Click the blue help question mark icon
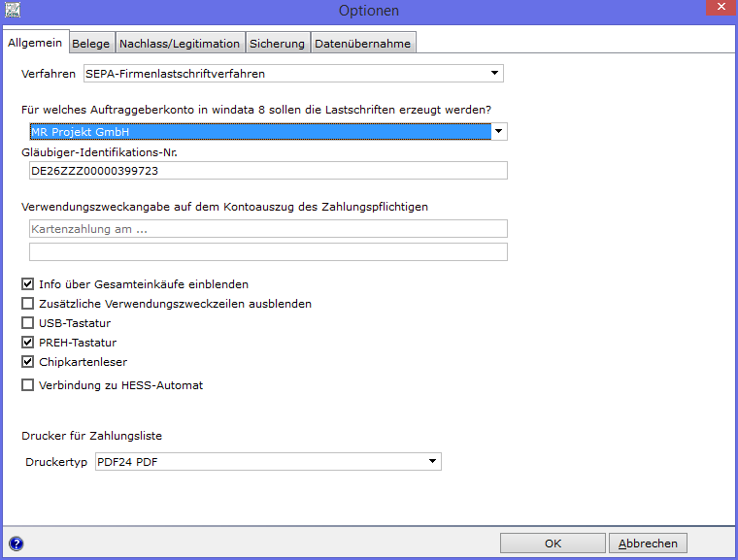Viewport: 738px width, 560px height. tap(16, 544)
